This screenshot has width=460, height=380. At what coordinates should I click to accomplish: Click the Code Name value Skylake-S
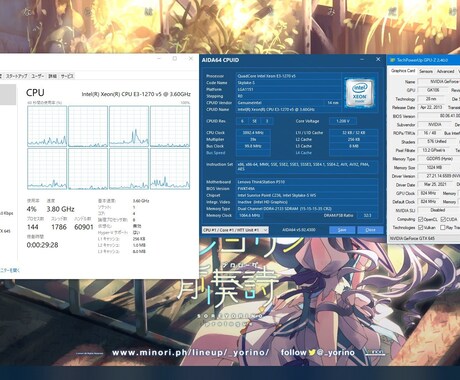coord(289,83)
